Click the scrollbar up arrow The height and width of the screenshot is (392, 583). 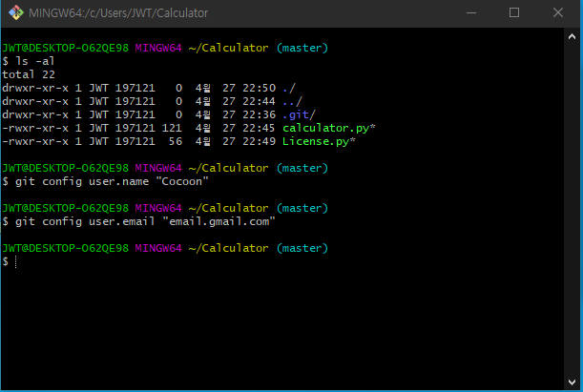(572, 36)
